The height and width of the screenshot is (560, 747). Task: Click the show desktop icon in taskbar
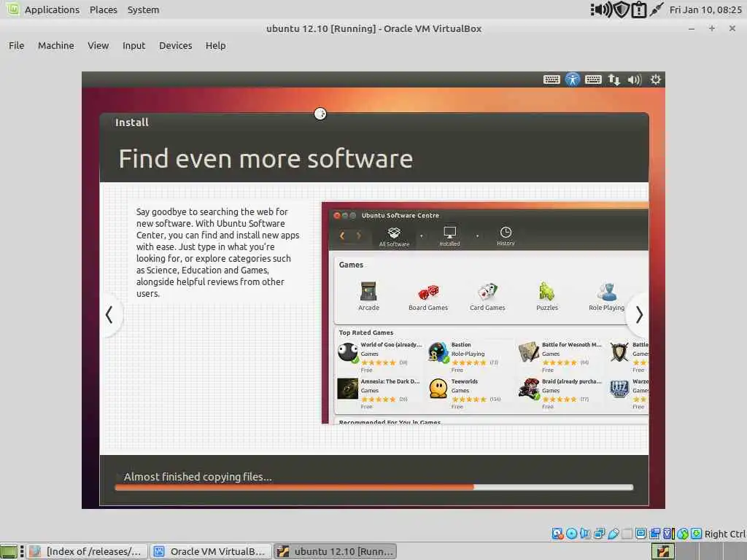(9, 551)
